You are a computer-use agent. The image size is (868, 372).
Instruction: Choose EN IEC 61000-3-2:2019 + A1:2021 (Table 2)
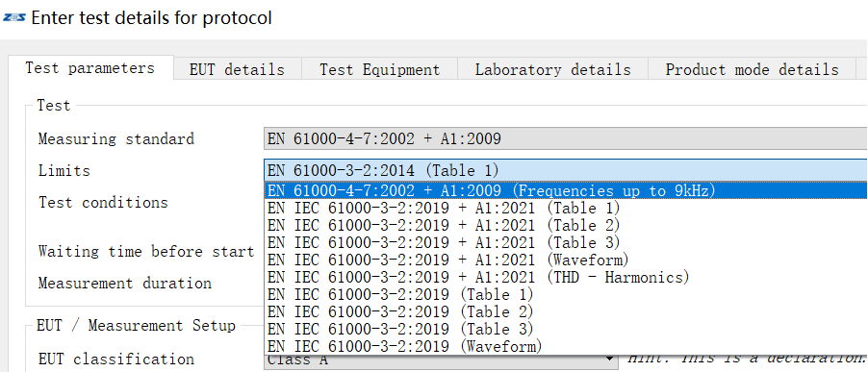point(566,226)
